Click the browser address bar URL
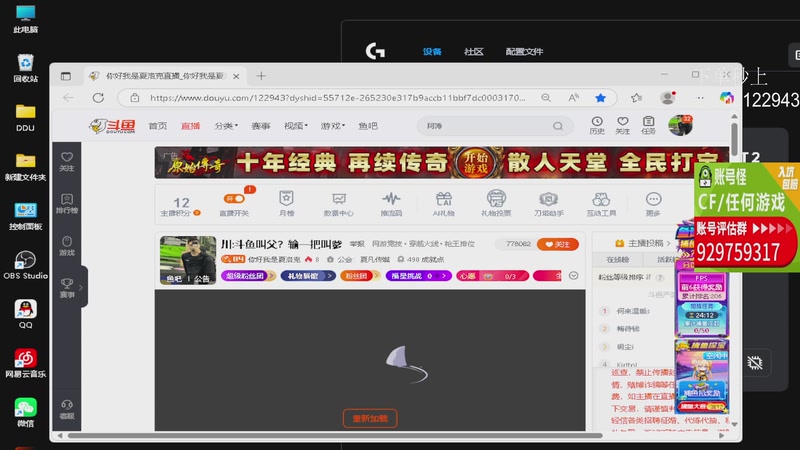 point(337,97)
